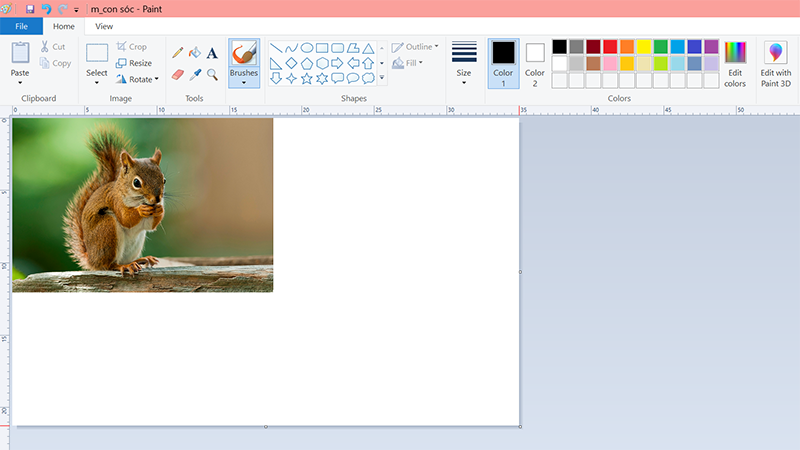Pick the red color swatch
800x450 pixels.
pos(610,46)
